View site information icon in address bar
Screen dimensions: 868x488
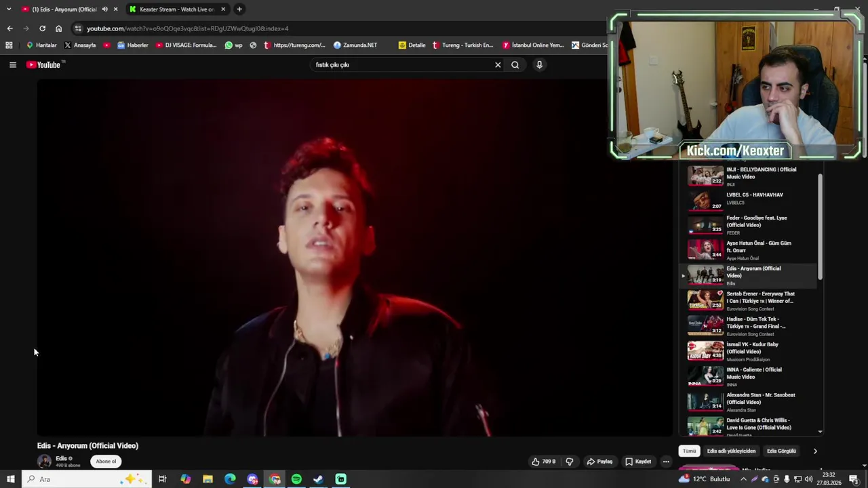click(78, 28)
